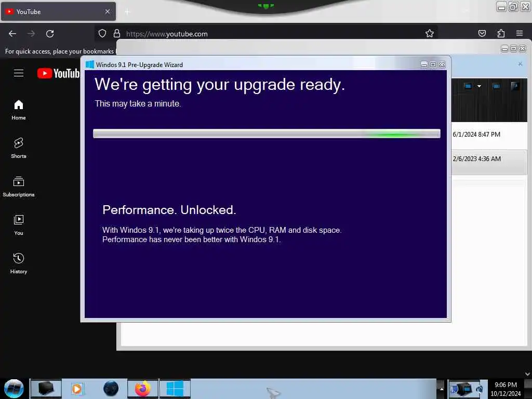This screenshot has height=399, width=532.
Task: Click the upgrade progress bar
Action: [267, 134]
